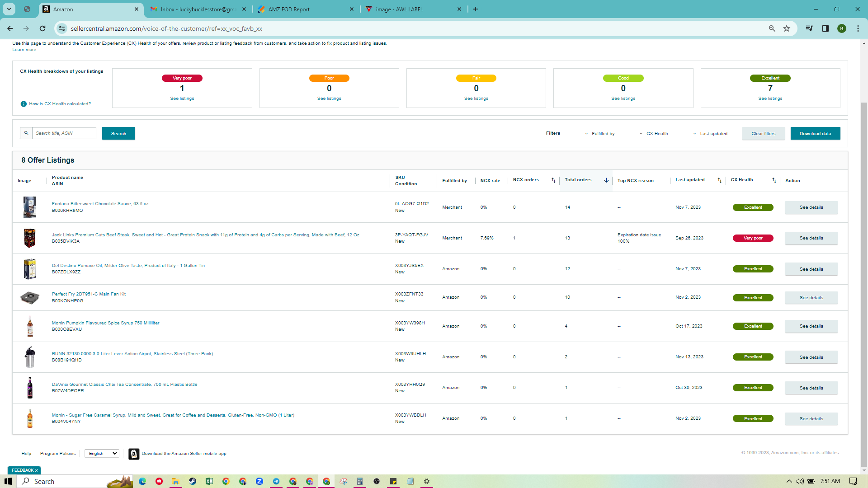The width and height of the screenshot is (868, 488).
Task: Open the media controls icon in Chrome toolbar
Action: pos(809,28)
